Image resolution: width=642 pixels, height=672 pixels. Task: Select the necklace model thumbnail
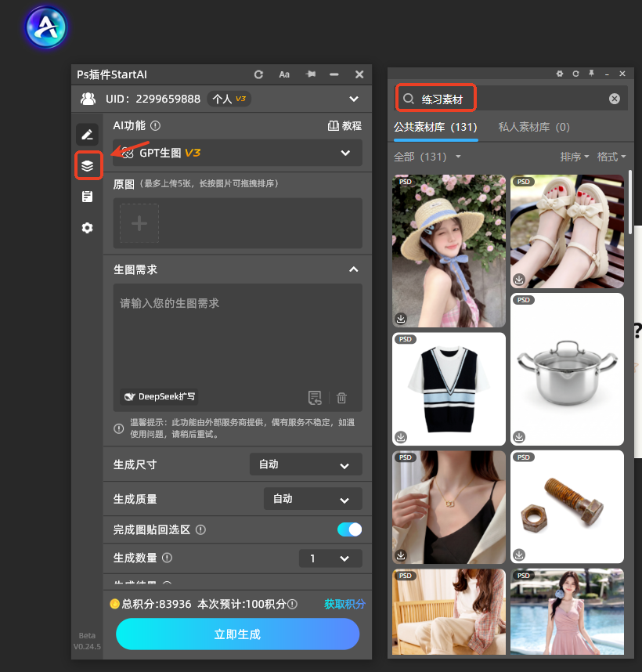(x=449, y=507)
